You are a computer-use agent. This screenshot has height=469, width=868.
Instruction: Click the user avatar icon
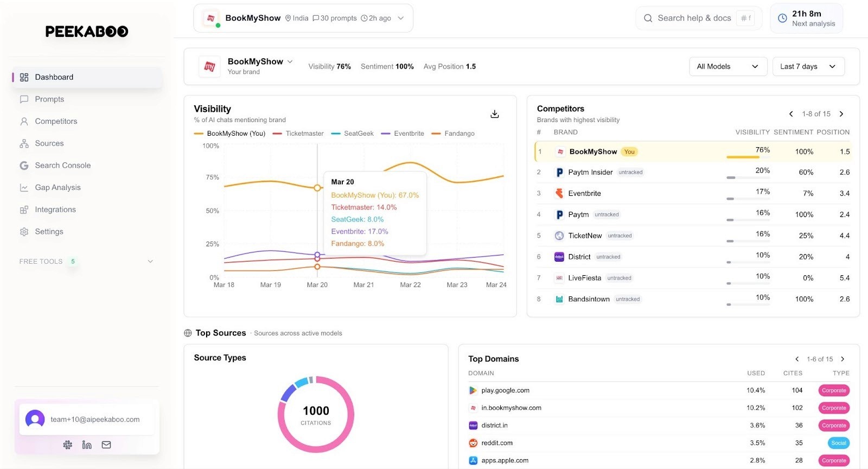[35, 419]
